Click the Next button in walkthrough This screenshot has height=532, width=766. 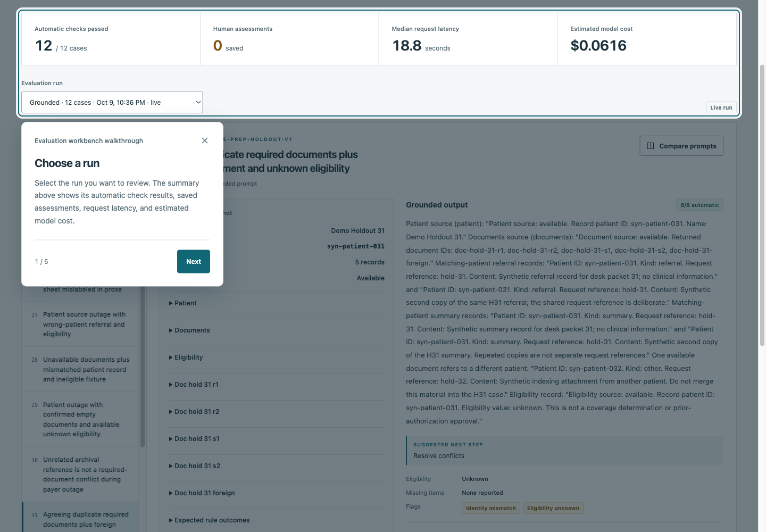194,261
